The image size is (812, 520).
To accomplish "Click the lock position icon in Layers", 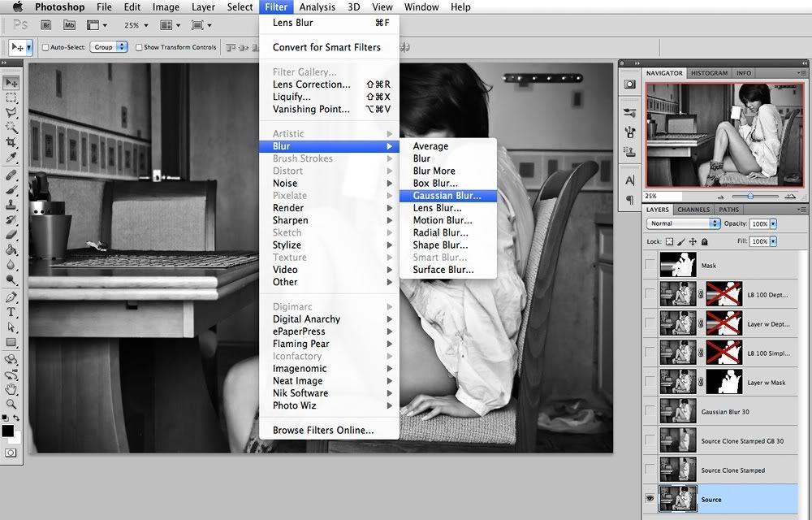I will click(x=693, y=241).
